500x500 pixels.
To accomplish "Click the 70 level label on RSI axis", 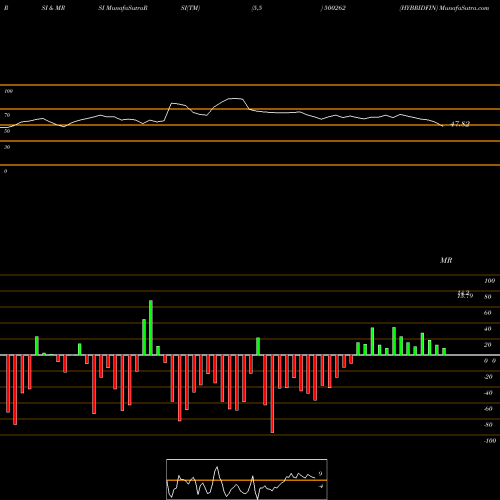I will point(7,115).
